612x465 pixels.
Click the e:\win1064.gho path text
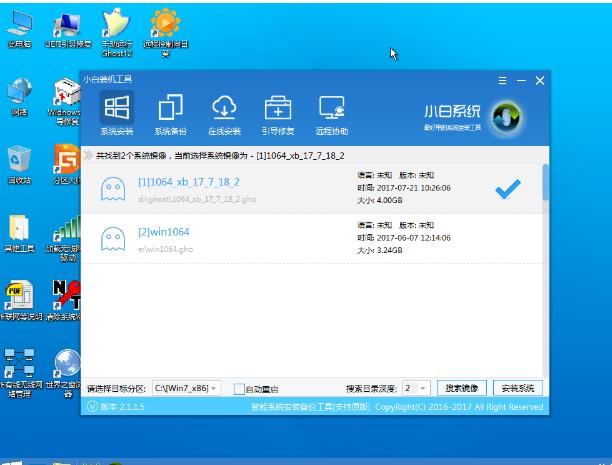165,249
